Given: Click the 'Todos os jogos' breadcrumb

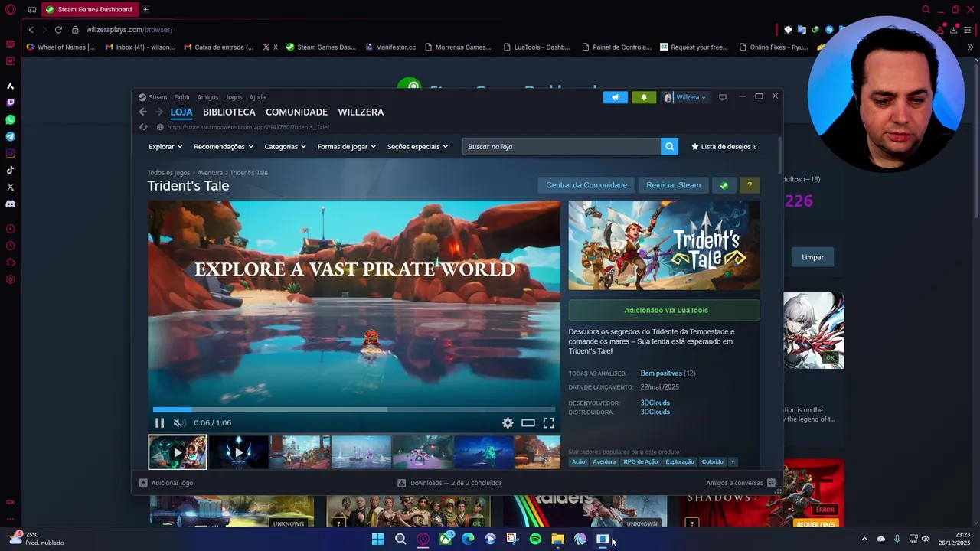Looking at the screenshot, I should pyautogui.click(x=168, y=173).
